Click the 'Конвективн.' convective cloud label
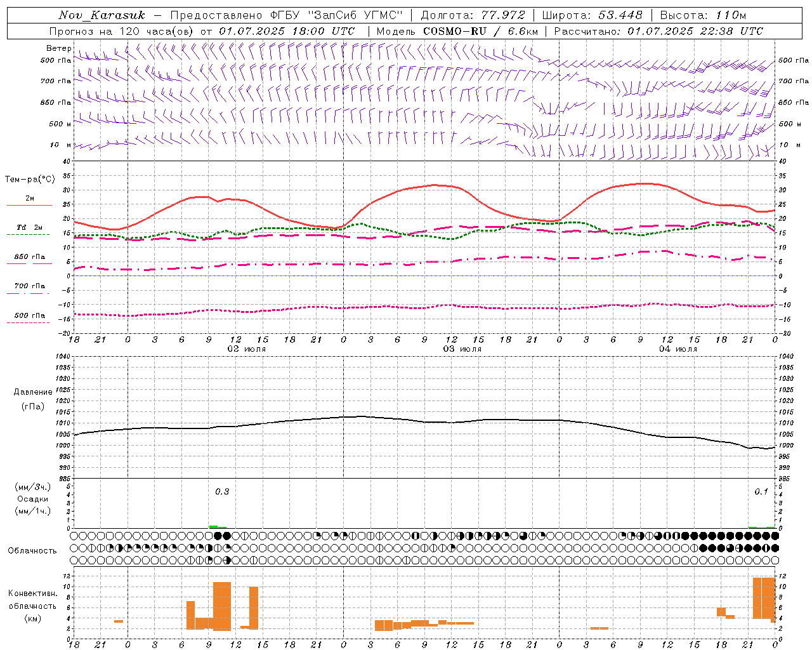 [32, 594]
